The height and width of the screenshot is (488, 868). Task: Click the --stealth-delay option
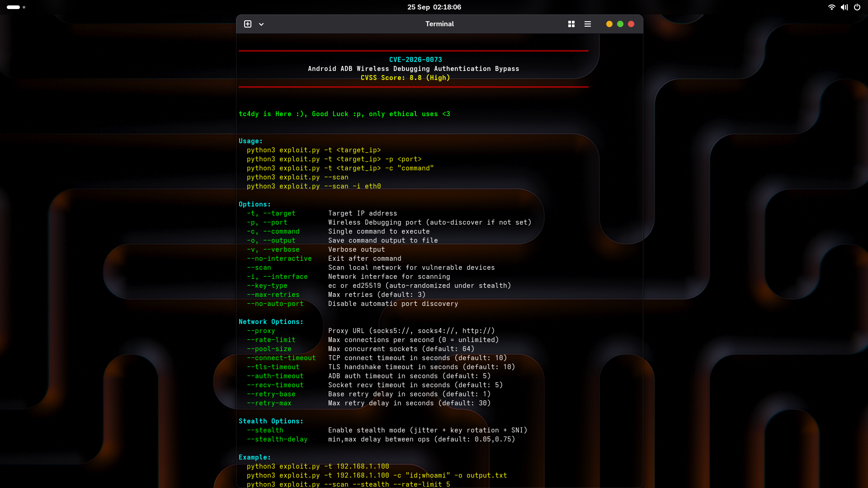coord(277,439)
